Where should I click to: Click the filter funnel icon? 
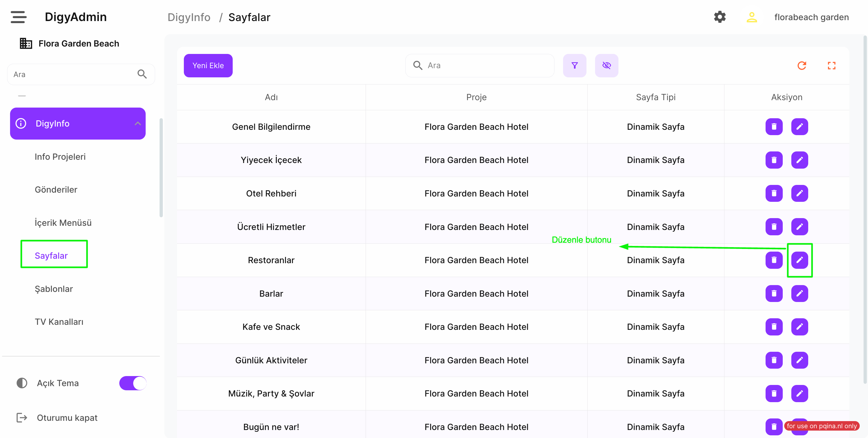[x=575, y=65]
